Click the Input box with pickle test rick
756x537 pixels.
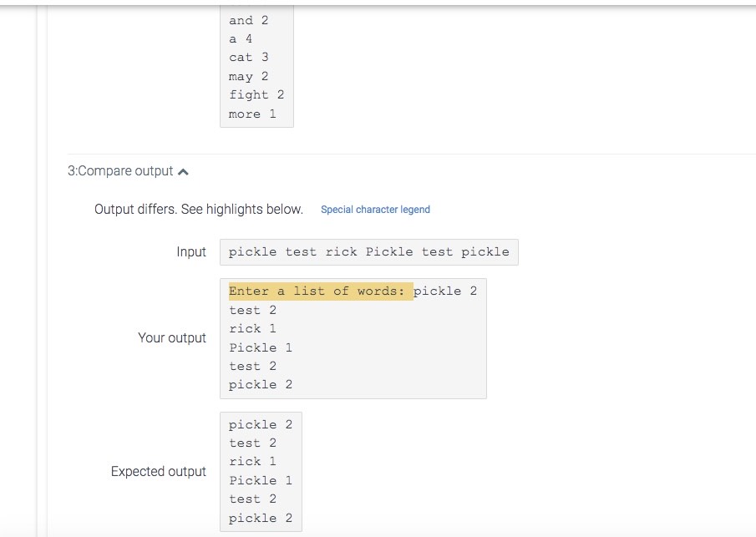coord(369,252)
